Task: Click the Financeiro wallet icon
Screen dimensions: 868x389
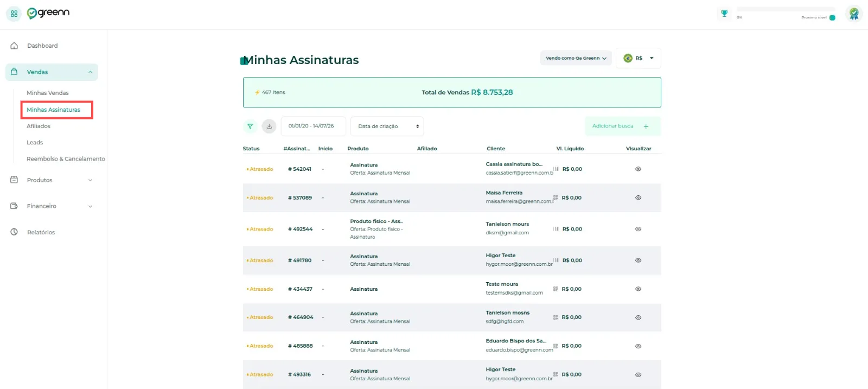Action: [x=14, y=206]
